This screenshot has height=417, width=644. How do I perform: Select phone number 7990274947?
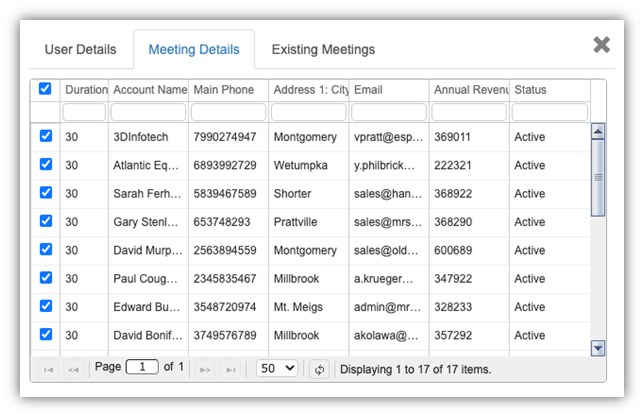(x=225, y=137)
